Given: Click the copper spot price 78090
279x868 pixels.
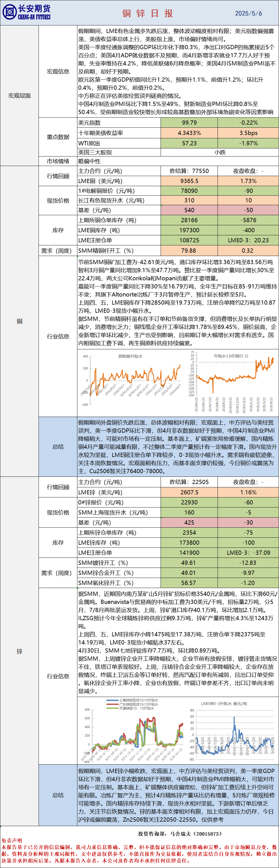Looking at the screenshot, I should 189,191.
